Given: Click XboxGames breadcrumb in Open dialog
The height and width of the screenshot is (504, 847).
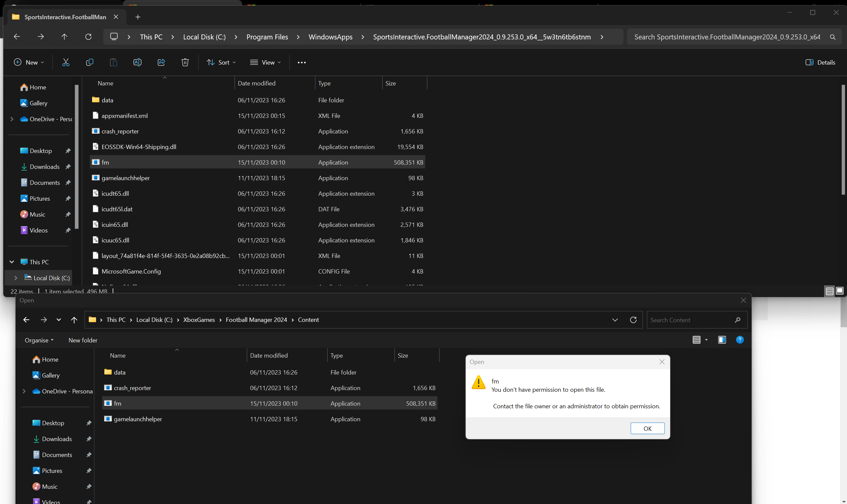Looking at the screenshot, I should click(199, 320).
